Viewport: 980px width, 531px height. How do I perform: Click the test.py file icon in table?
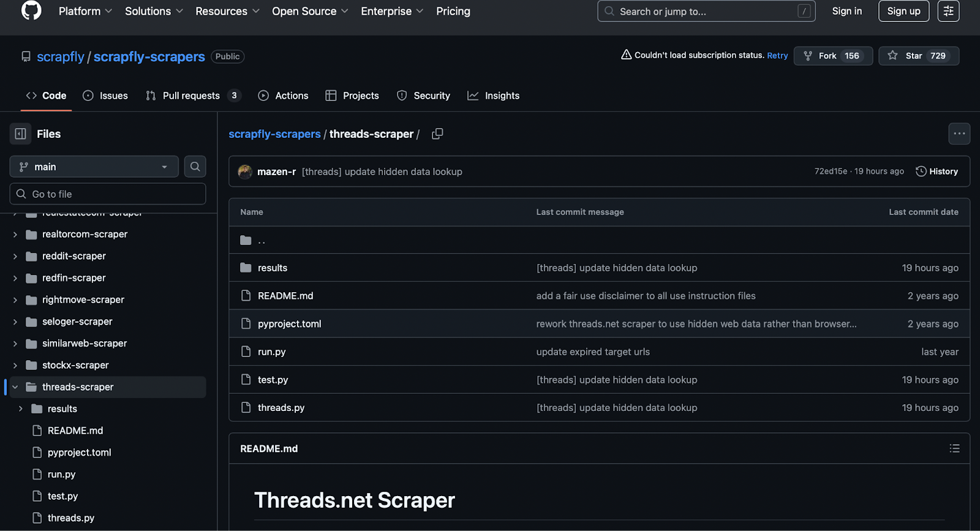[246, 379]
